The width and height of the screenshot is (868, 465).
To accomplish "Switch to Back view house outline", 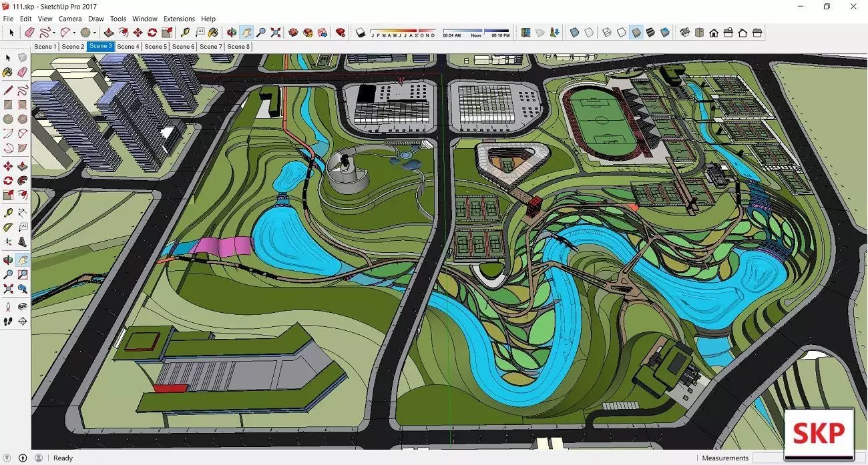I will [742, 32].
